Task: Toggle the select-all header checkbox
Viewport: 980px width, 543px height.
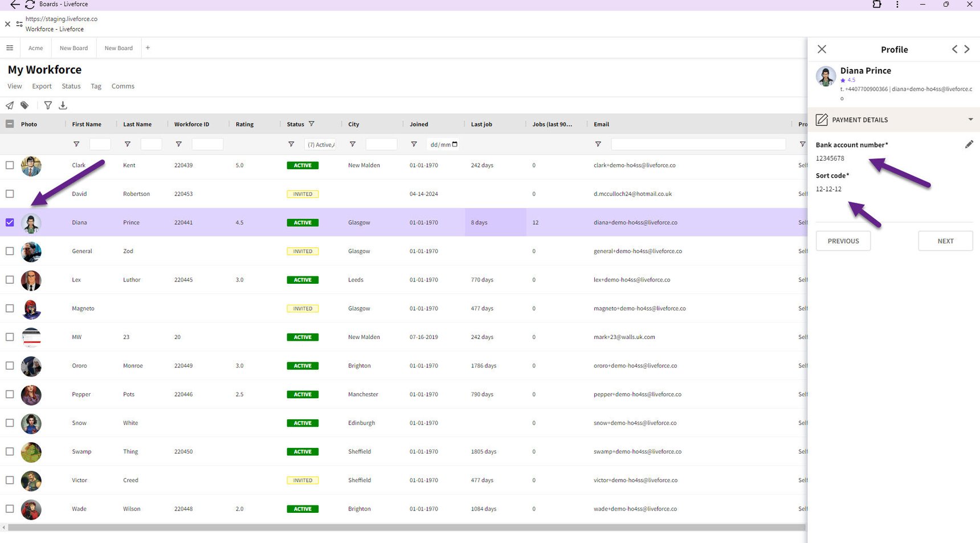Action: pyautogui.click(x=10, y=124)
